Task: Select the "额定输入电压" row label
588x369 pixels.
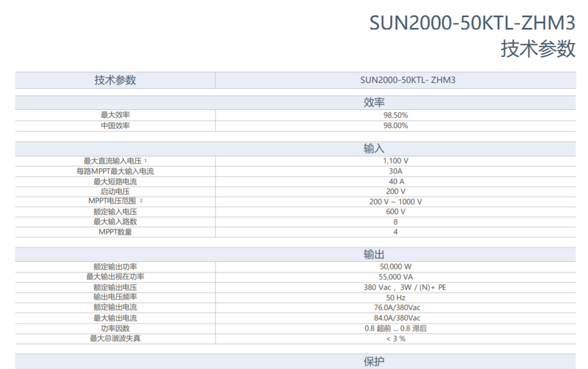Action: click(115, 212)
